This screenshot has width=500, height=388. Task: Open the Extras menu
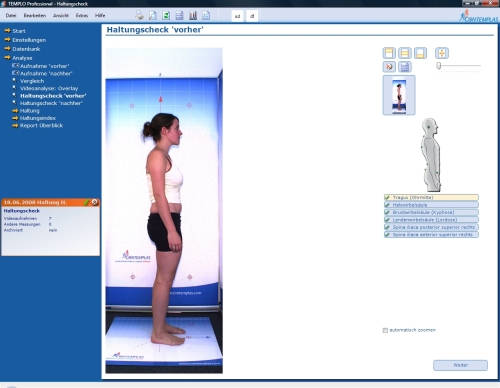coord(82,15)
